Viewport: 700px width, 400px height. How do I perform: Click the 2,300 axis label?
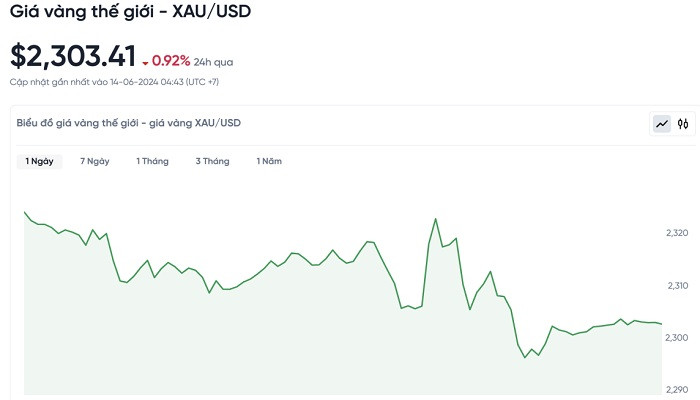point(677,338)
